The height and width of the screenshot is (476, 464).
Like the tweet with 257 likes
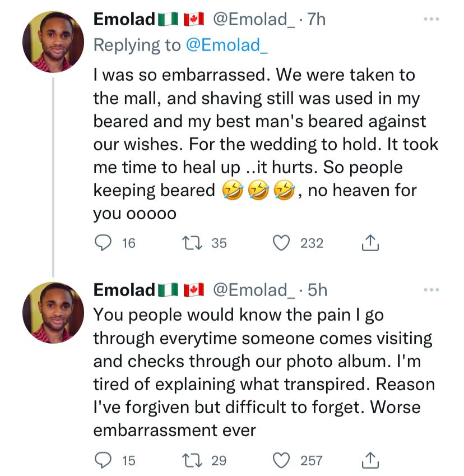tap(281, 460)
